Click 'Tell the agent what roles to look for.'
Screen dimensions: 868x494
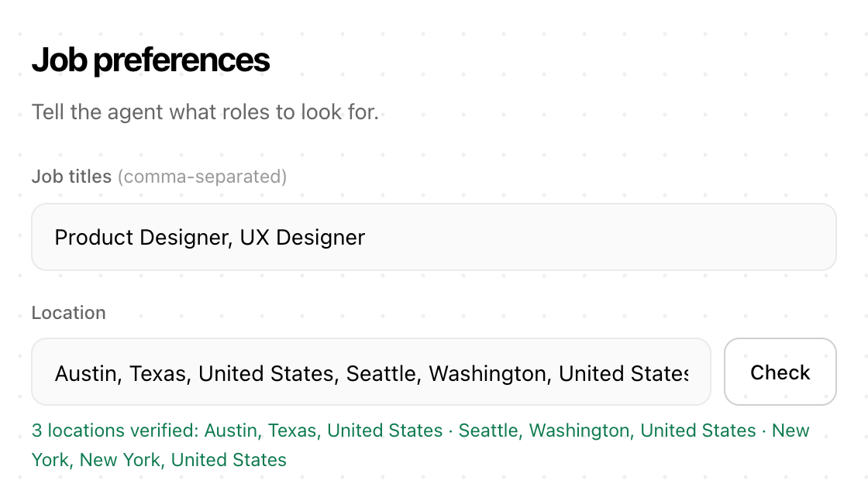[205, 111]
